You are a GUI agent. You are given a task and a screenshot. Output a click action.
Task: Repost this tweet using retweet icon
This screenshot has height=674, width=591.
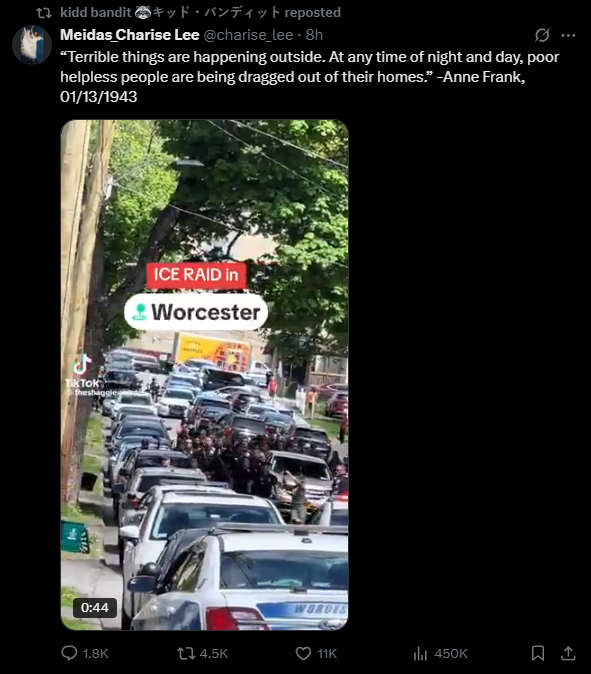coord(186,653)
